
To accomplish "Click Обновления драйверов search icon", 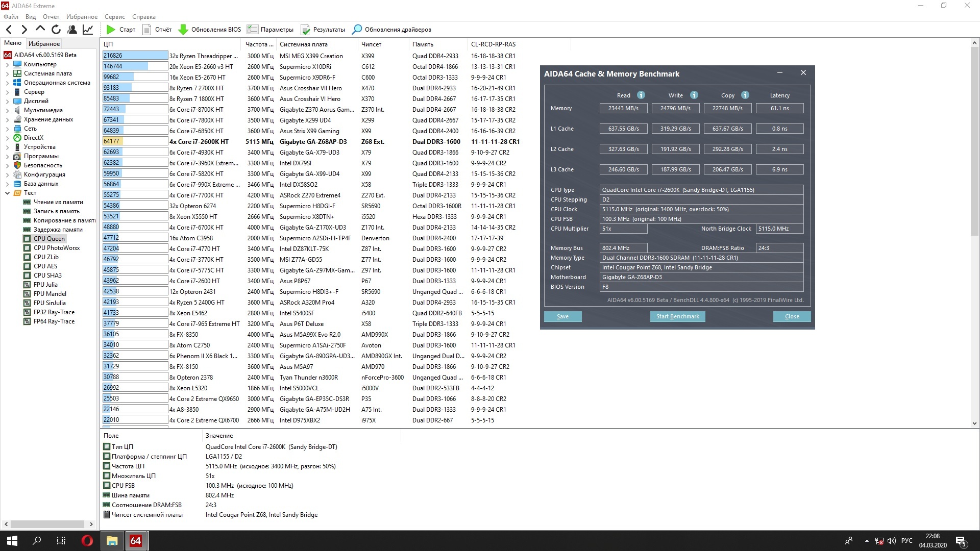I will tap(357, 30).
